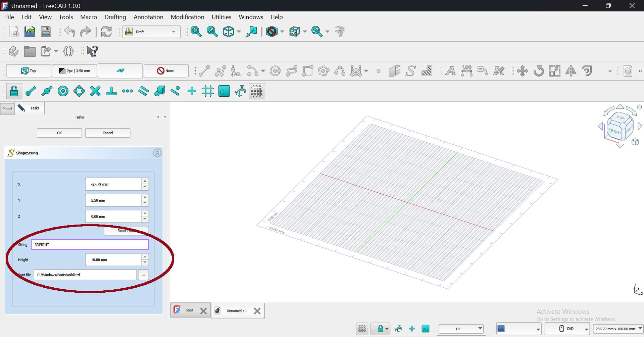Image resolution: width=644 pixels, height=337 pixels.
Task: Set working plane with the Top button
Action: click(29, 71)
